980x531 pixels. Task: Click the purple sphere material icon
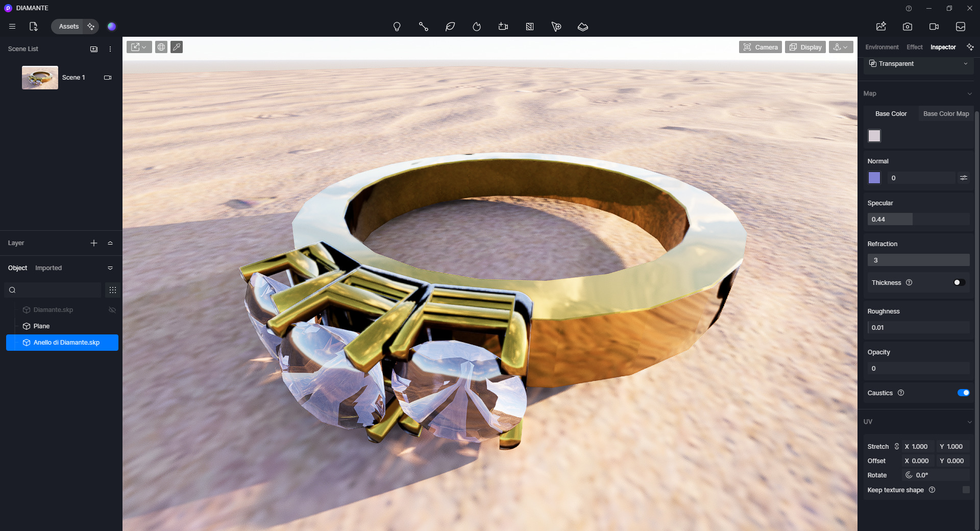pyautogui.click(x=112, y=27)
